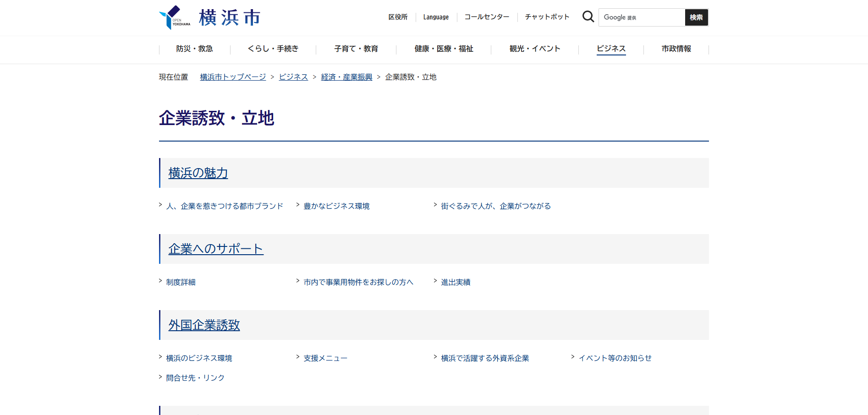Select the 市政情報 menu item
The width and height of the screenshot is (868, 415).
point(676,49)
